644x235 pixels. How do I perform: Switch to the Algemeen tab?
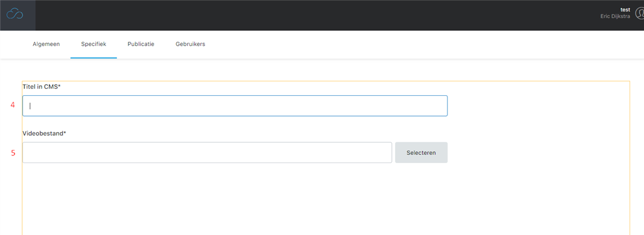pos(46,44)
